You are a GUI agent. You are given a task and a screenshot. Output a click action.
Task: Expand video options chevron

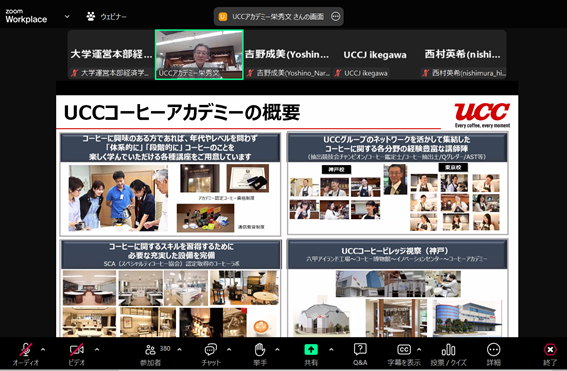pyautogui.click(x=97, y=350)
